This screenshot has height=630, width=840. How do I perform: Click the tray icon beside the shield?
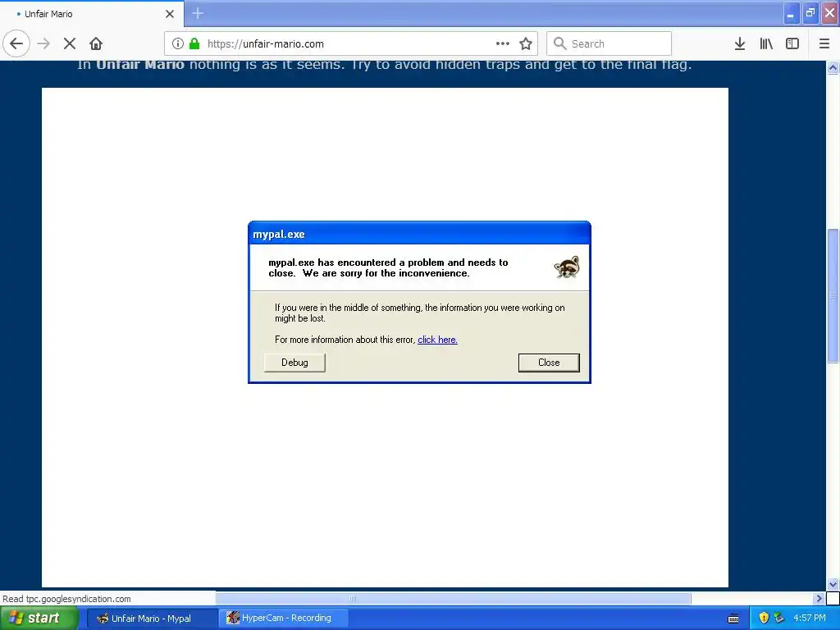(x=778, y=619)
